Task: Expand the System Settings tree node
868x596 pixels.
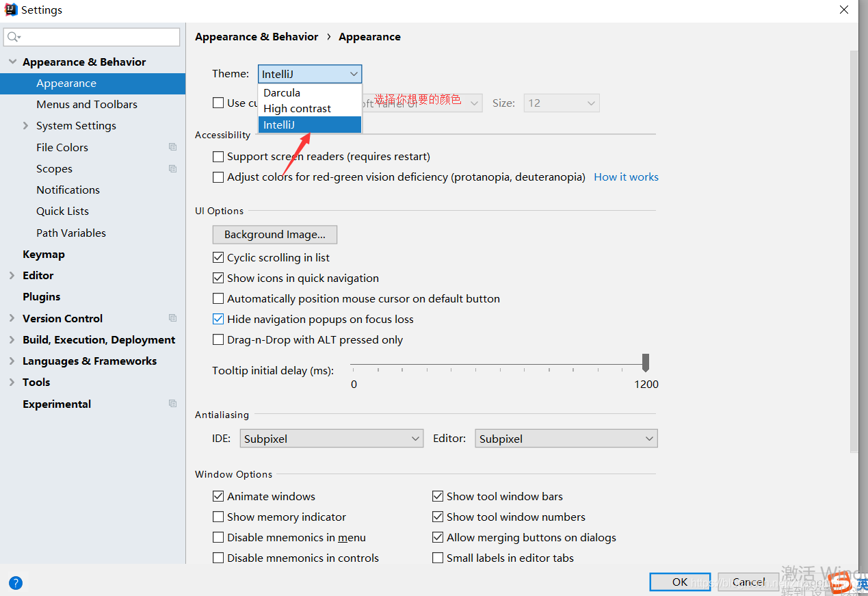Action: 25,125
